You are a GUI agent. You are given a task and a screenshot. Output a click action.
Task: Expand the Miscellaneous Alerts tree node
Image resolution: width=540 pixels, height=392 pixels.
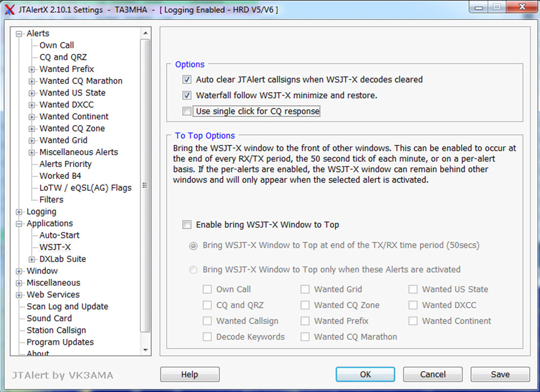[32, 153]
